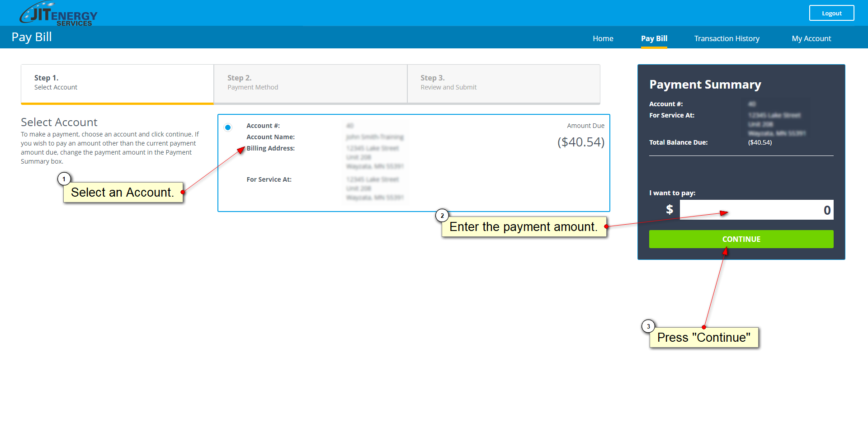Go to the Home page
Viewport: 868px width, 438px height.
[x=603, y=38]
